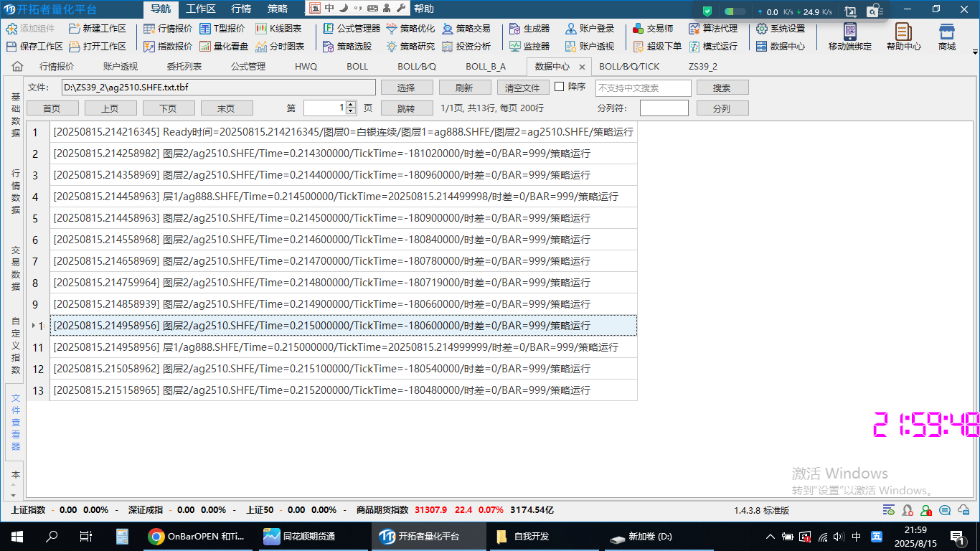Open 超级下单 order tool

click(639, 46)
